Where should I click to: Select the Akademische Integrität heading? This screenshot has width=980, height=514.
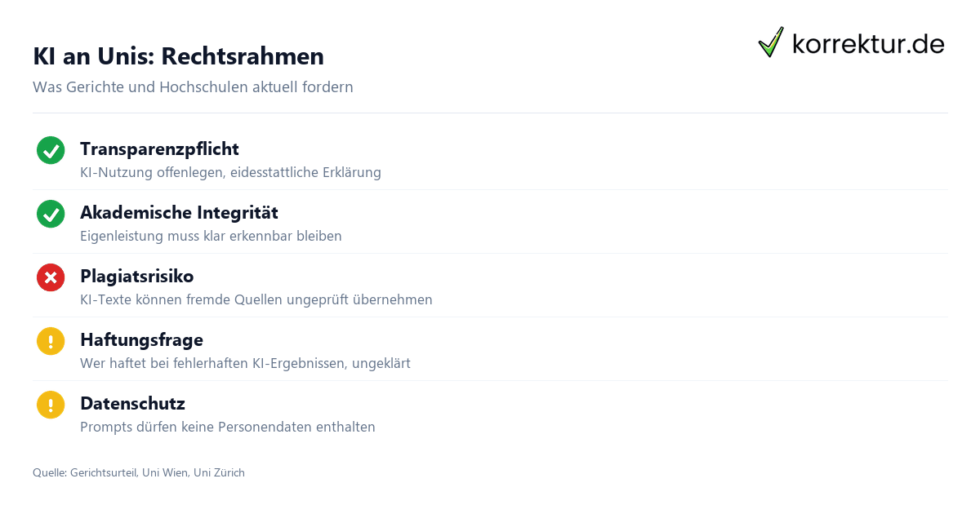click(x=179, y=213)
